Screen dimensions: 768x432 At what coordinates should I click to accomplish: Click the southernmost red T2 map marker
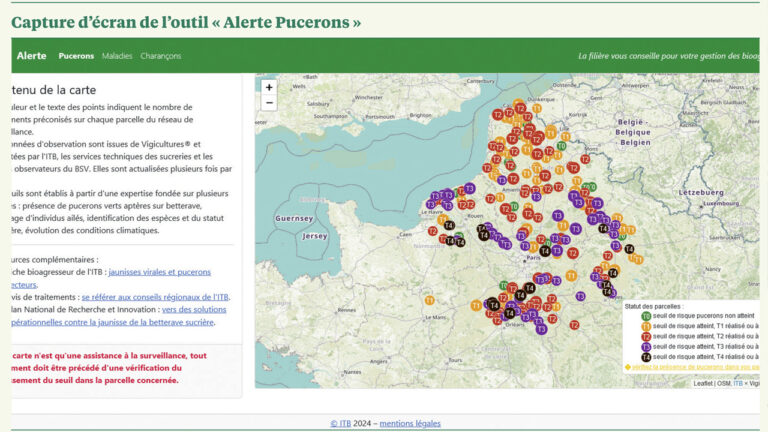pyautogui.click(x=574, y=324)
